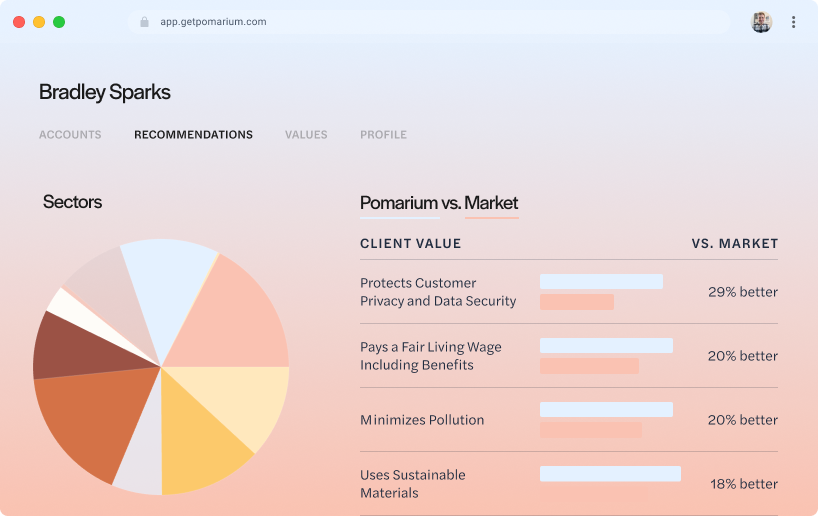Screen dimensions: 818x516
Task: Switch to the VALUES tab
Action: tap(306, 135)
